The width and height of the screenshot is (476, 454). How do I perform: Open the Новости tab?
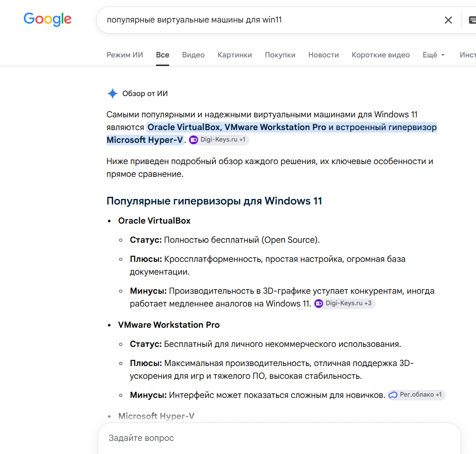[x=323, y=55]
